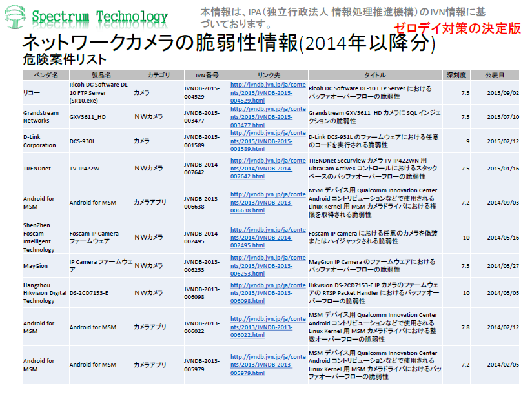
Task: Click the 深刻度 column header
Action: point(456,75)
